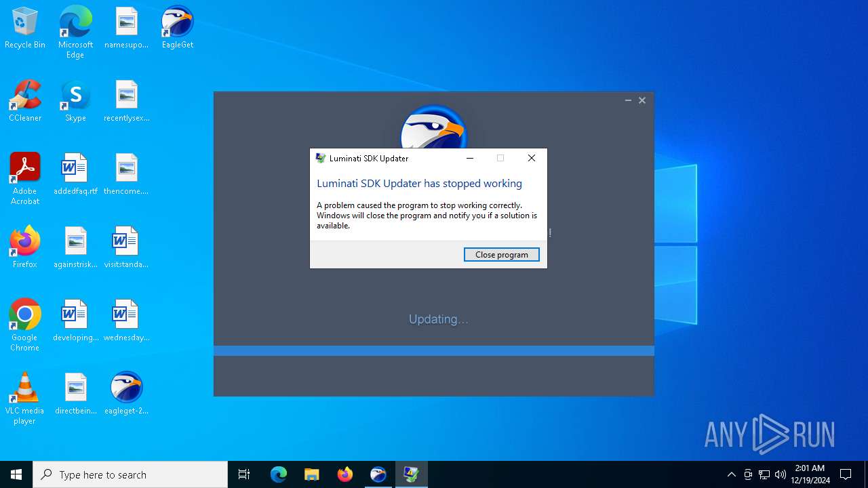Open the volume control tray icon
868x488 pixels.
click(x=781, y=474)
